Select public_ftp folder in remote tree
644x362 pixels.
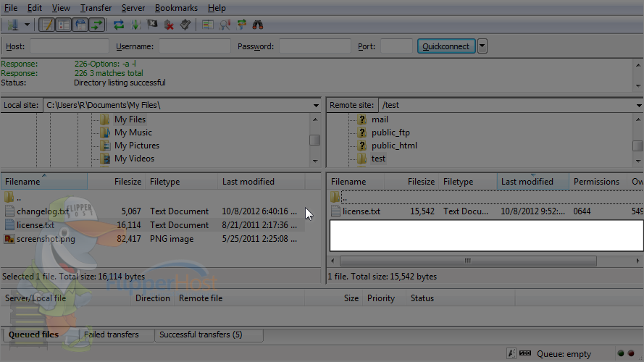390,132
